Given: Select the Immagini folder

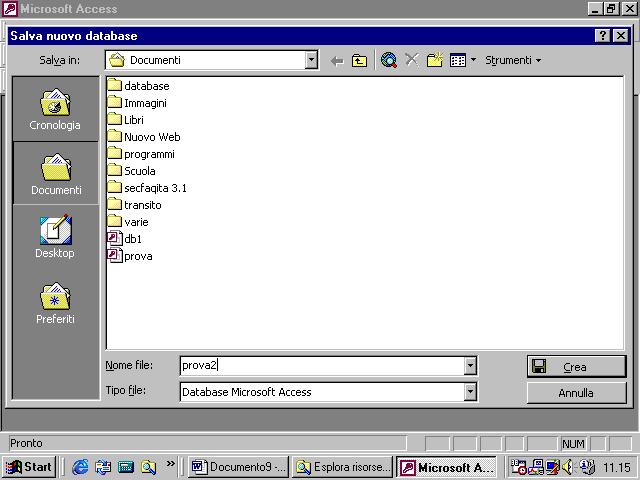Looking at the screenshot, I should (x=137, y=103).
